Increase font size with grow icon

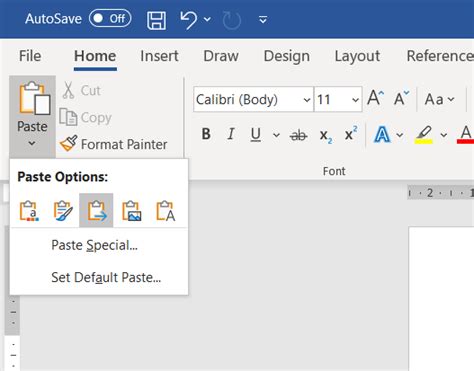point(376,98)
